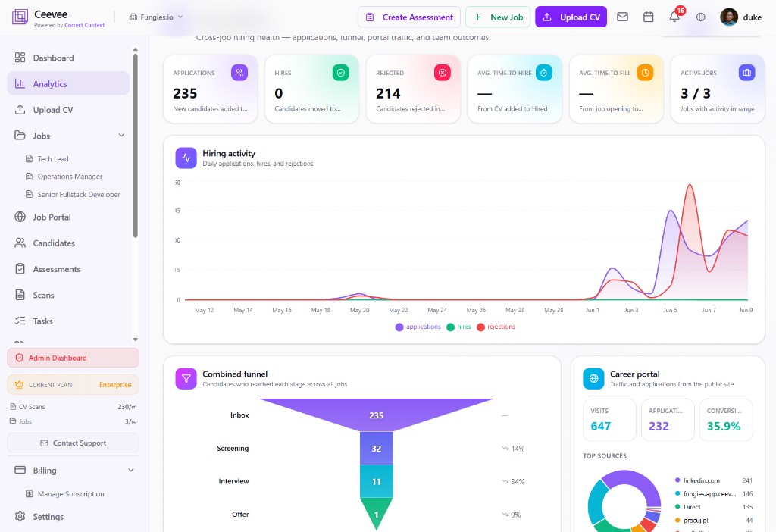
Task: Open the mail inbox icon
Action: tap(623, 17)
